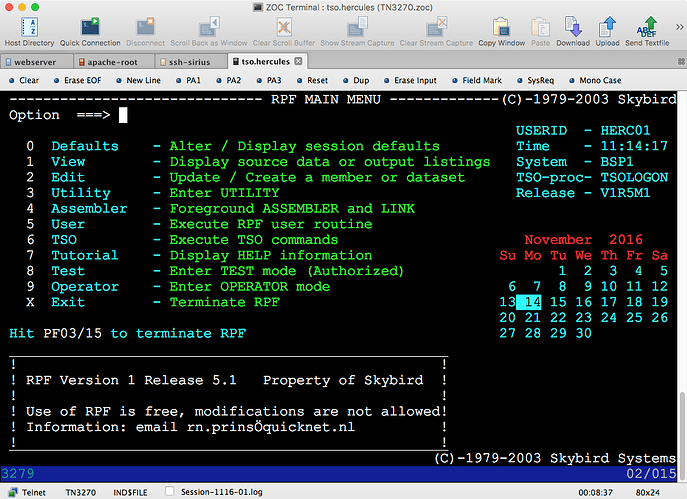Click the Edit menu option
The image size is (687, 499).
[68, 177]
